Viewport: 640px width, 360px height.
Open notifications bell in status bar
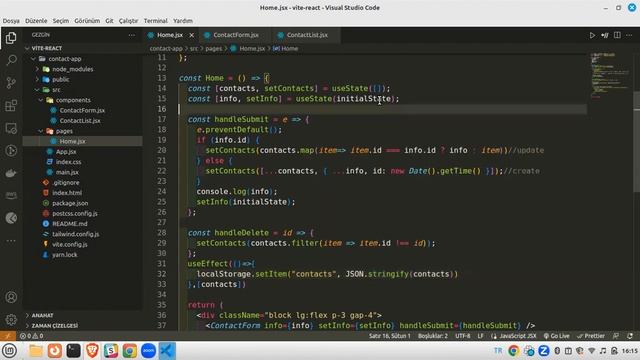pos(630,336)
